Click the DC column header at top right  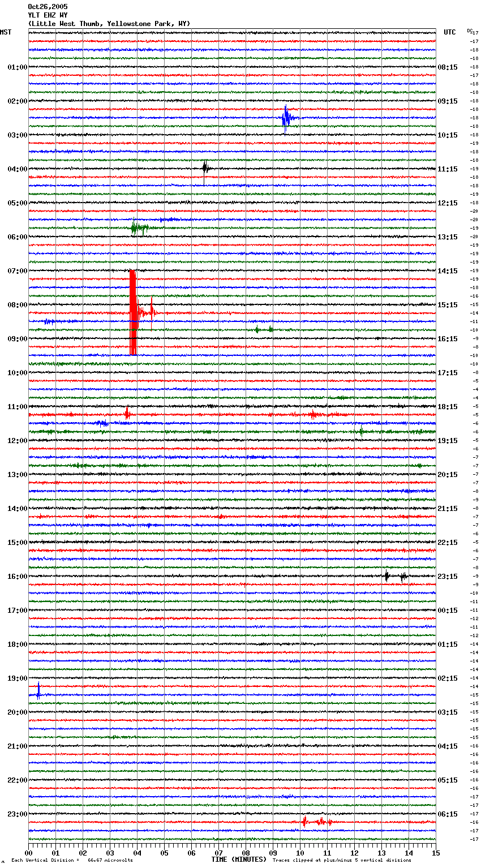point(470,31)
